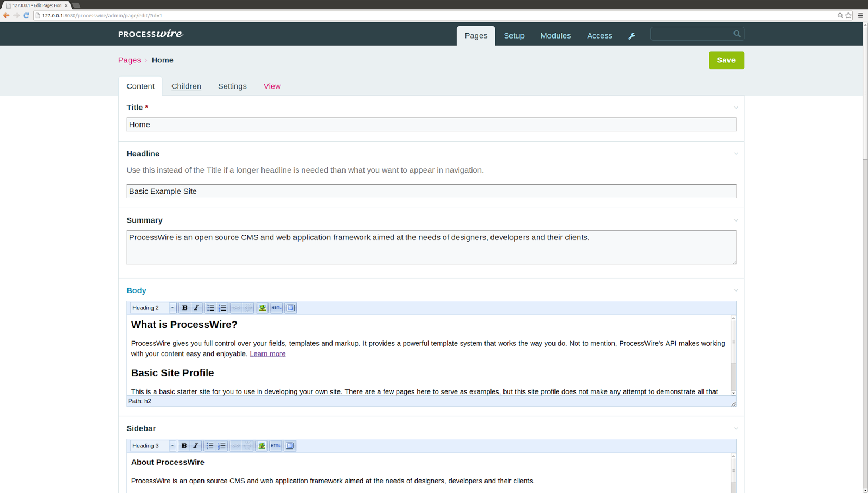
Task: Open the View tab link
Action: coord(272,86)
